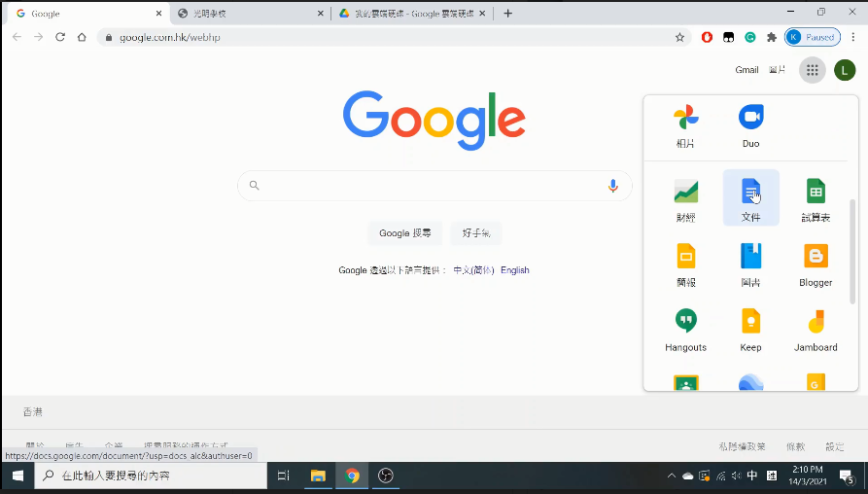Start voice search with microphone
This screenshot has height=494, width=868.
612,186
